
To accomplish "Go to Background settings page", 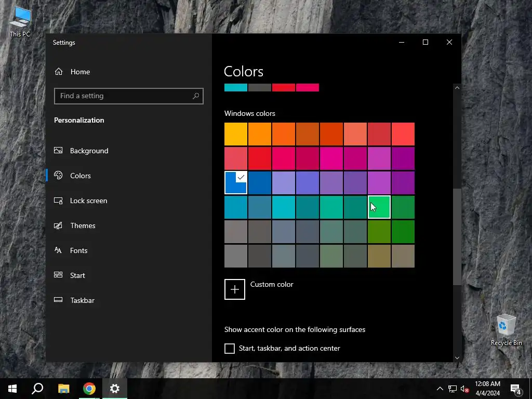I will pyautogui.click(x=89, y=151).
